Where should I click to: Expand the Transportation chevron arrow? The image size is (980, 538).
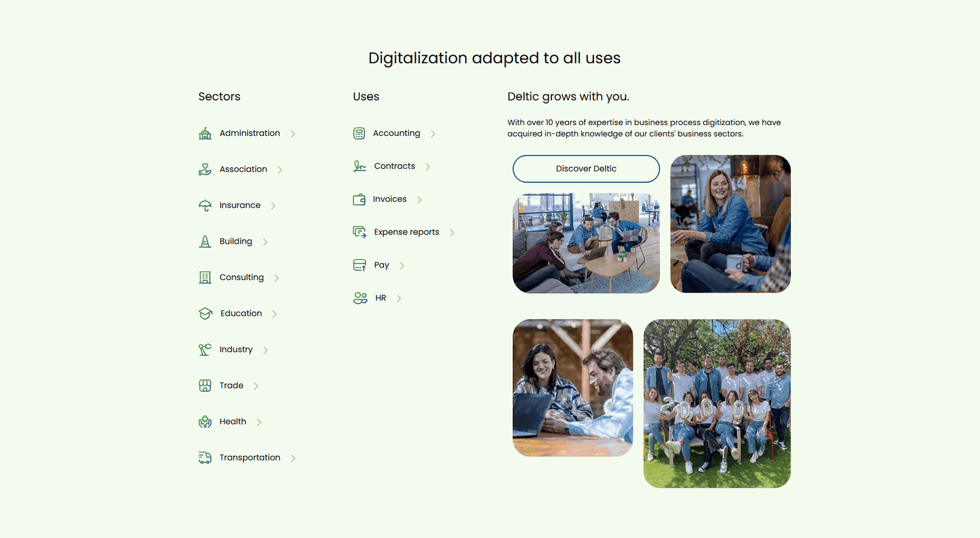coord(293,458)
